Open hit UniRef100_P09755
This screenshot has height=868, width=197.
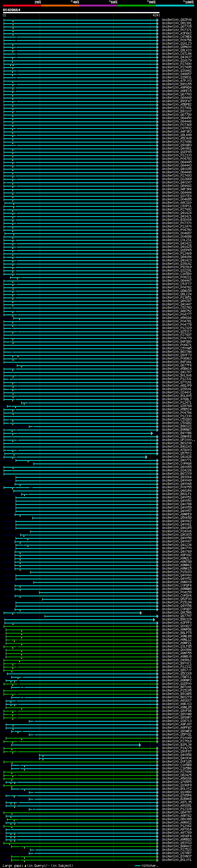tap(176, 487)
